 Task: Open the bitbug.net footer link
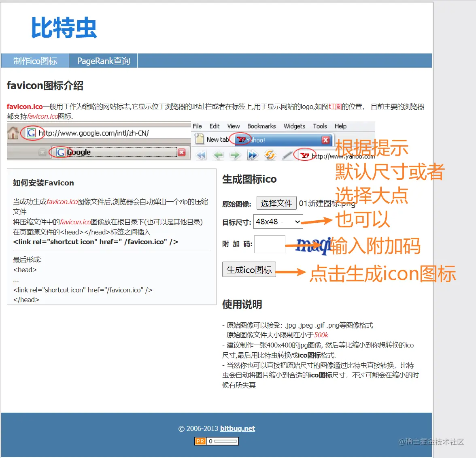[x=237, y=428]
